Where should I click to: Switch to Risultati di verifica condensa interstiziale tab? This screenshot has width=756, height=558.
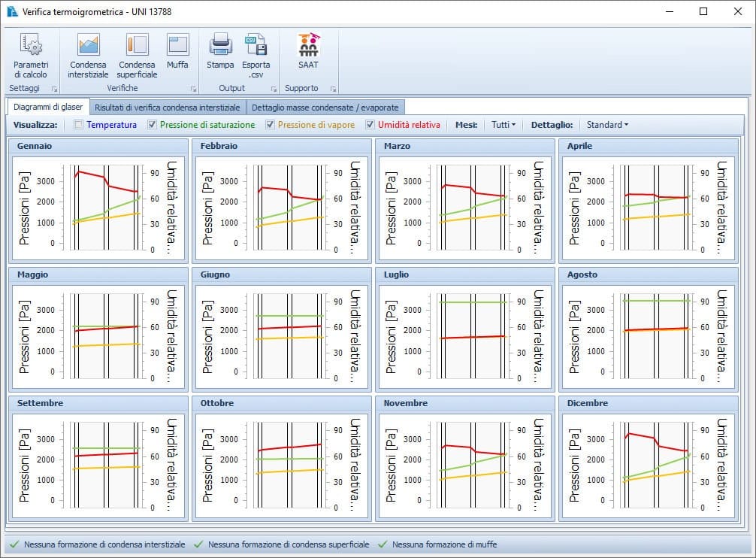click(x=168, y=108)
